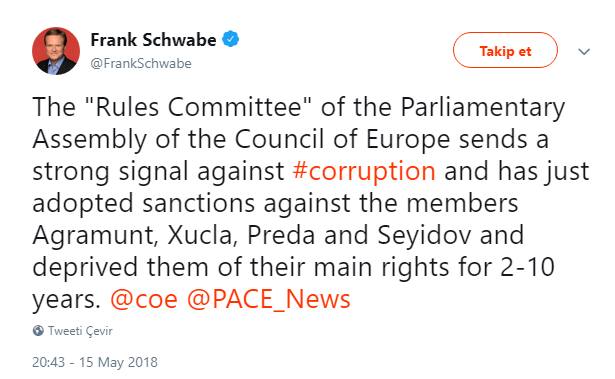Follow the account with Takip et

505,50
